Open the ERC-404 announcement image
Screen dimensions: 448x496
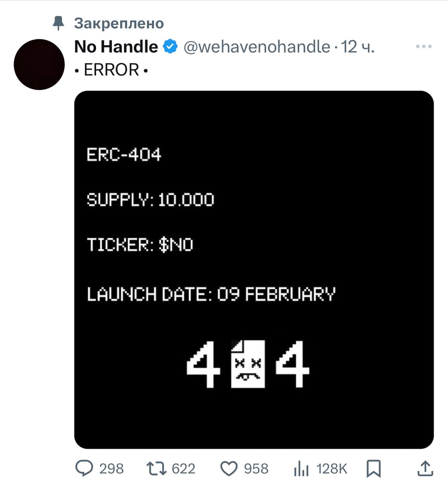[x=254, y=270]
